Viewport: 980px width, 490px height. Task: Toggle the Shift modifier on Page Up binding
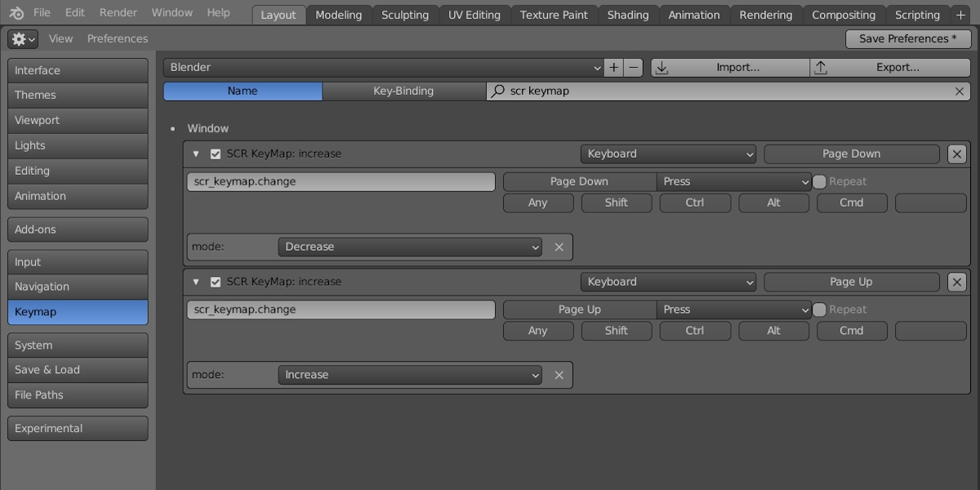pyautogui.click(x=617, y=331)
